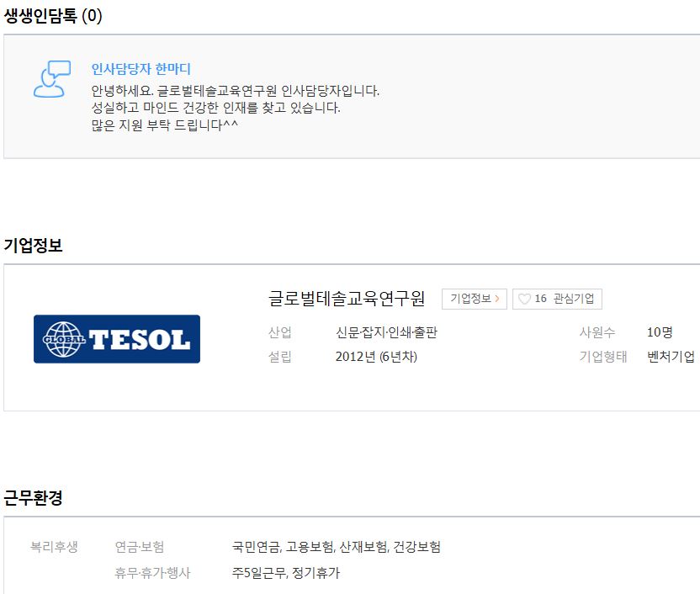Click the HR manager speech bubble icon

52,79
